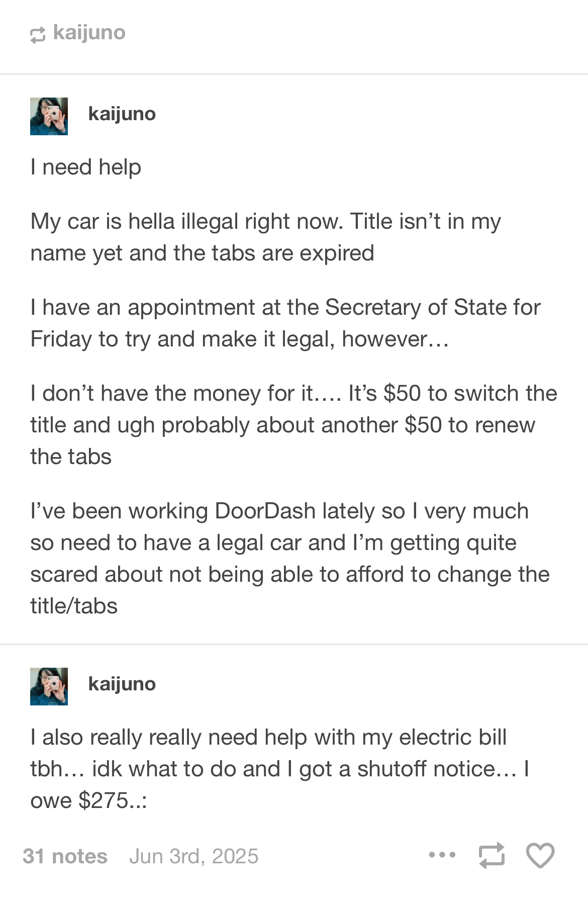Click the "I don't have the money" paragraph
Screen dimensions: 588x899
click(293, 425)
